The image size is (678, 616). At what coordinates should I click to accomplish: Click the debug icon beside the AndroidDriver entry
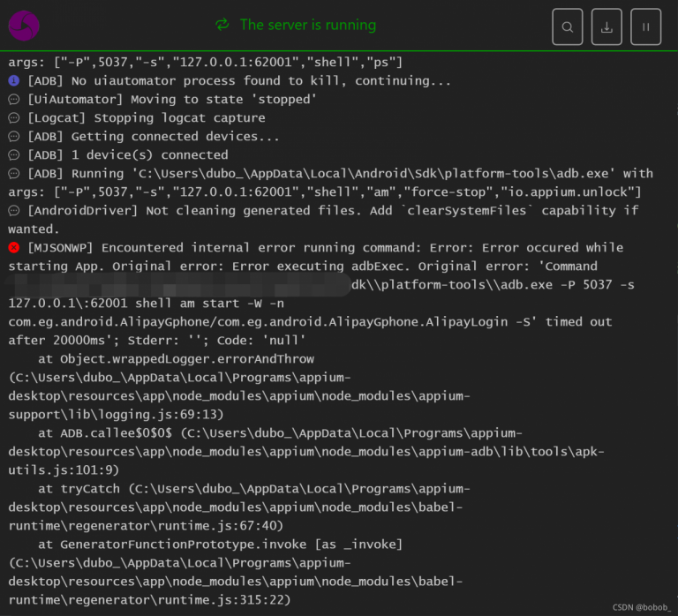coord(14,211)
